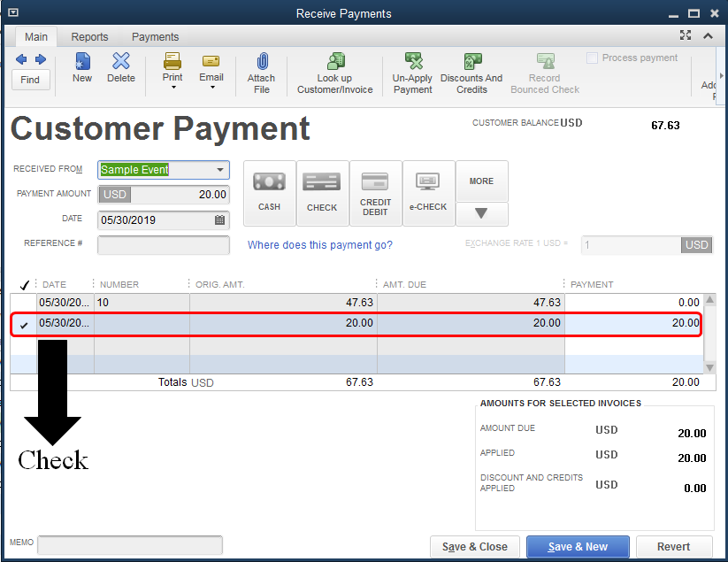The width and height of the screenshot is (728, 562).
Task: Attach File using paperclip icon
Action: (x=262, y=61)
